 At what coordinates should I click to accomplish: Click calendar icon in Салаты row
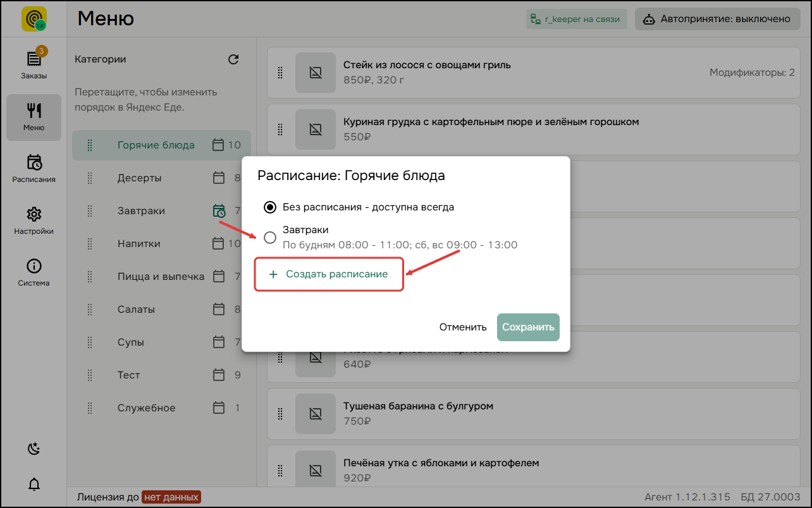coord(219,309)
